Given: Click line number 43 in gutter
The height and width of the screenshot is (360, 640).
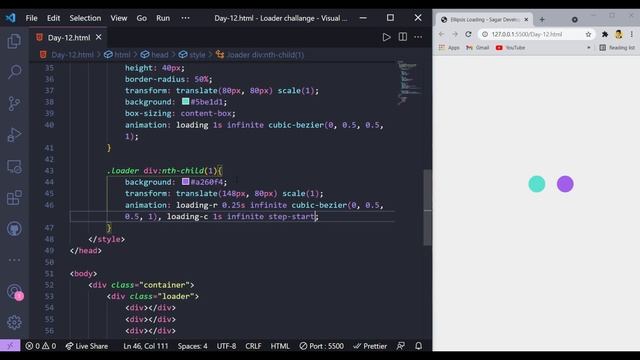Looking at the screenshot, I should coord(49,171).
